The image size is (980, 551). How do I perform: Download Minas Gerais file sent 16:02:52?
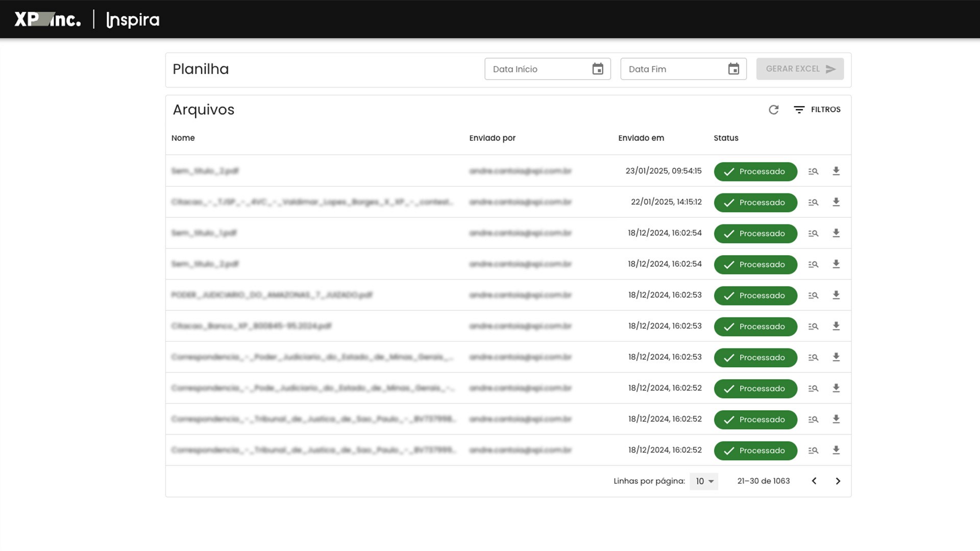point(836,389)
